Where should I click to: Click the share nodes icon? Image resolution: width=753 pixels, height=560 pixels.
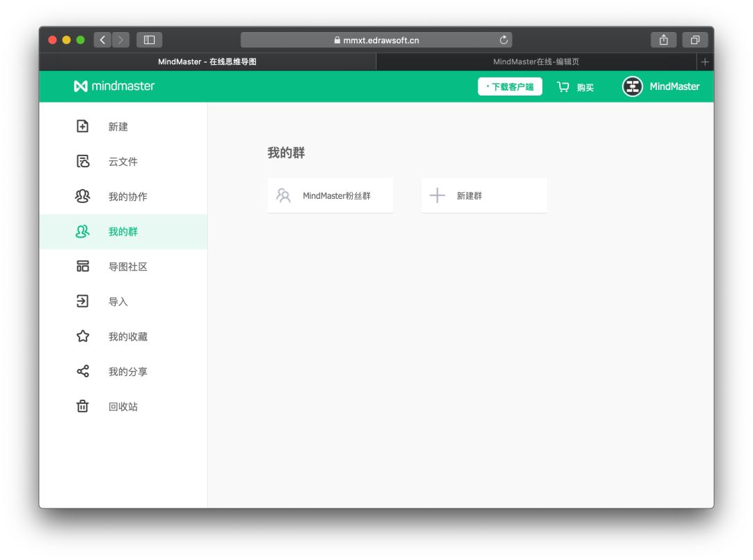tap(82, 371)
